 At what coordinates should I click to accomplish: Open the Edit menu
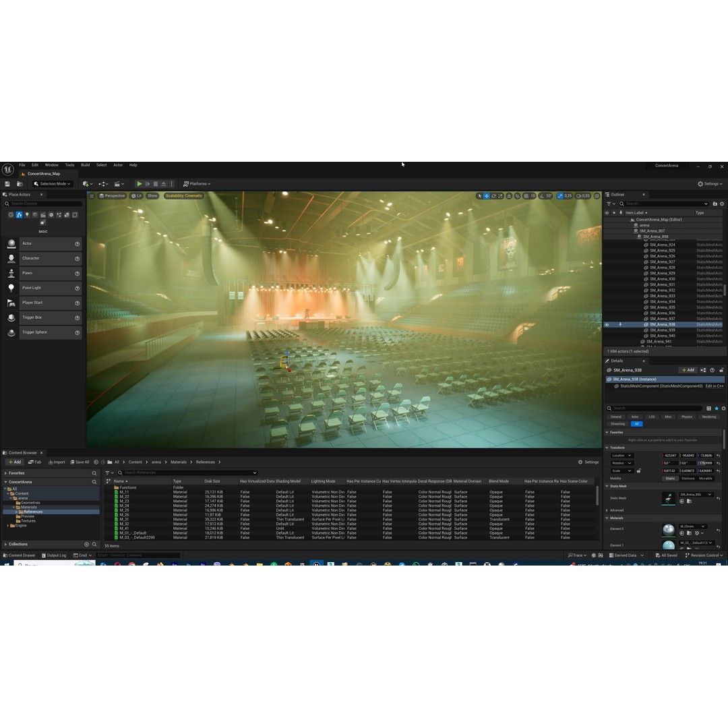pos(35,165)
